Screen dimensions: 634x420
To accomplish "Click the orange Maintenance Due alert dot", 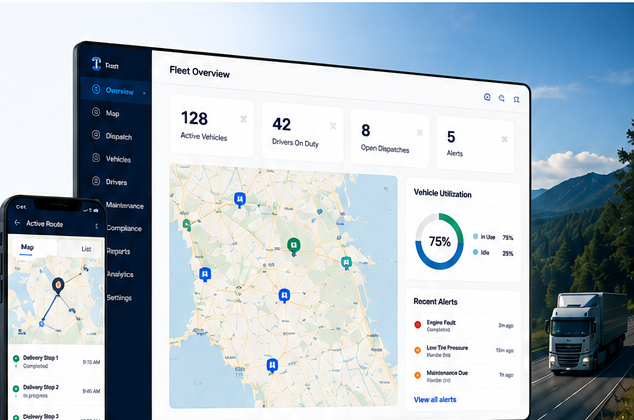I will point(418,375).
